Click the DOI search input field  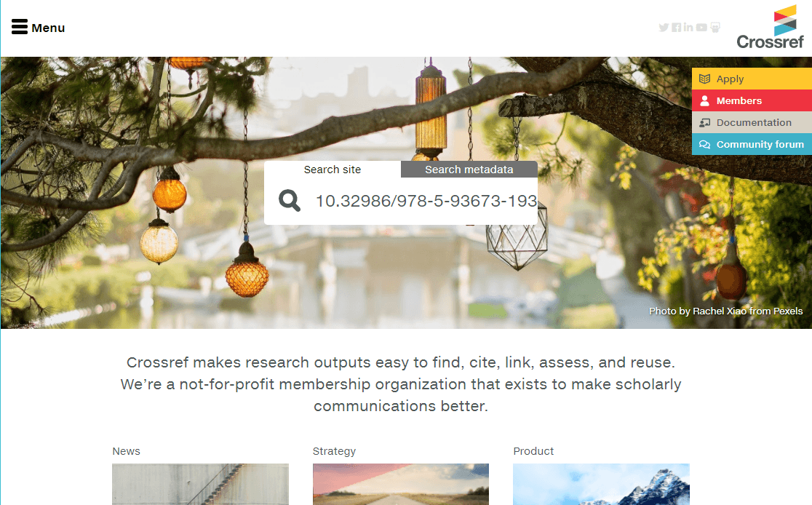426,201
